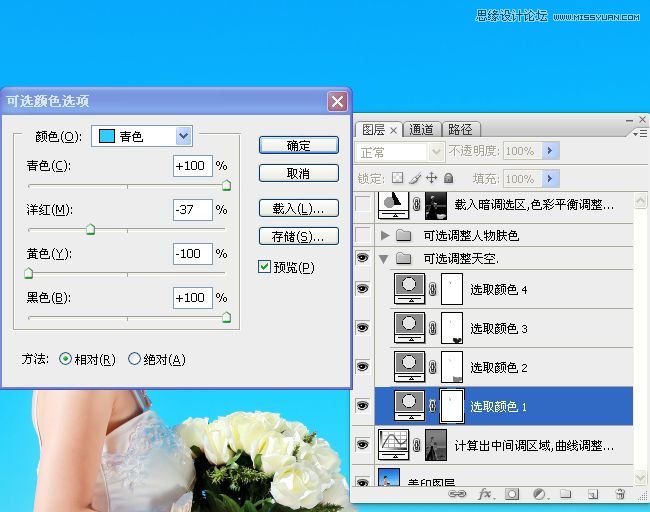Hide the 选取颜色 4 layer
This screenshot has width=650, height=512.
tap(362, 289)
